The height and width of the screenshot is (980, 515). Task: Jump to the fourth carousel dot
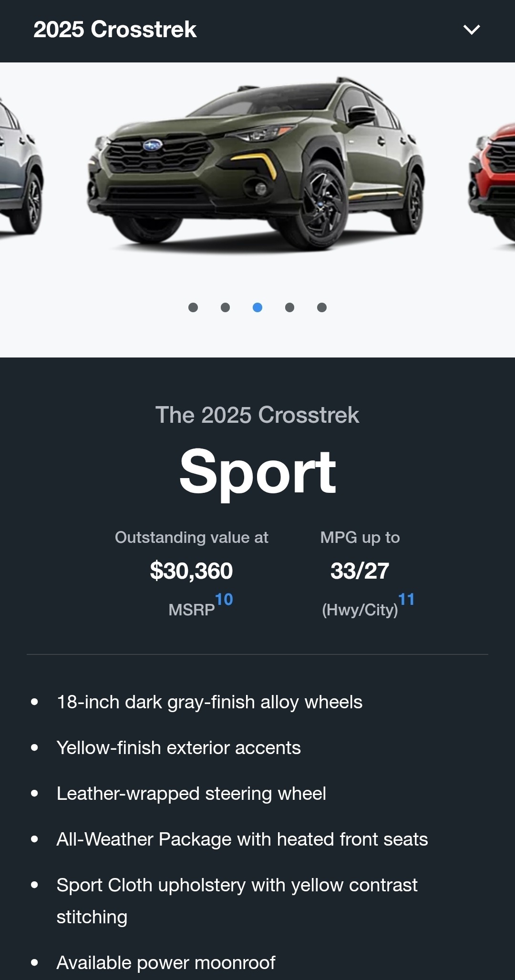[289, 307]
